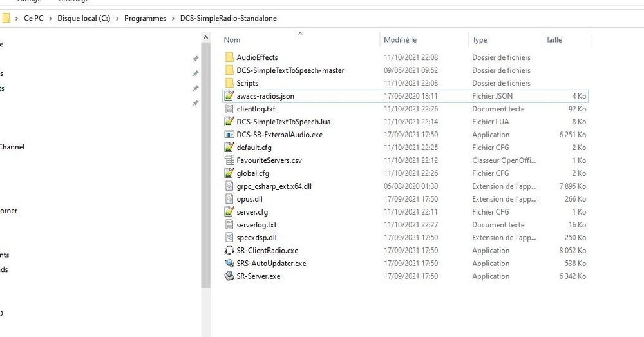644x337 pixels.
Task: Click the pin icon beside the AudioEffects row
Action: coord(196,59)
